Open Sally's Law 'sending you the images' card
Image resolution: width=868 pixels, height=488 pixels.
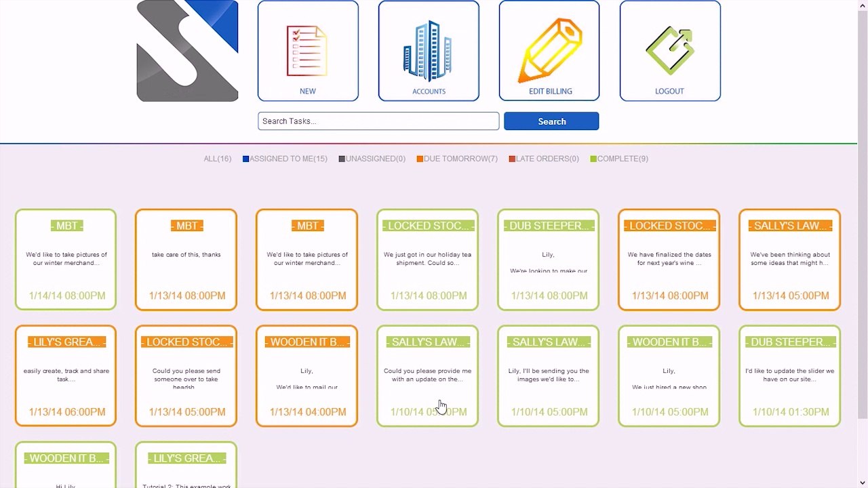tap(549, 376)
